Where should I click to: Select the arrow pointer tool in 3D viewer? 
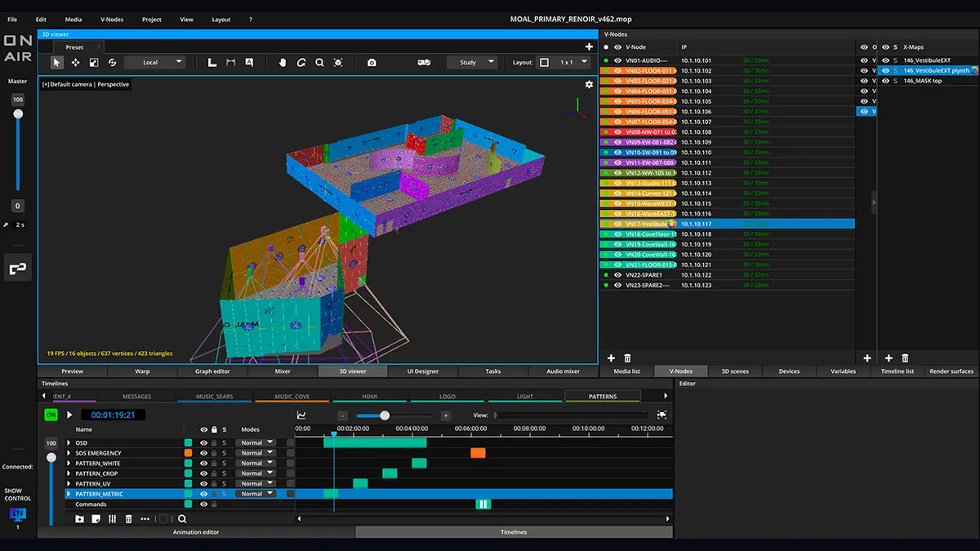click(56, 62)
